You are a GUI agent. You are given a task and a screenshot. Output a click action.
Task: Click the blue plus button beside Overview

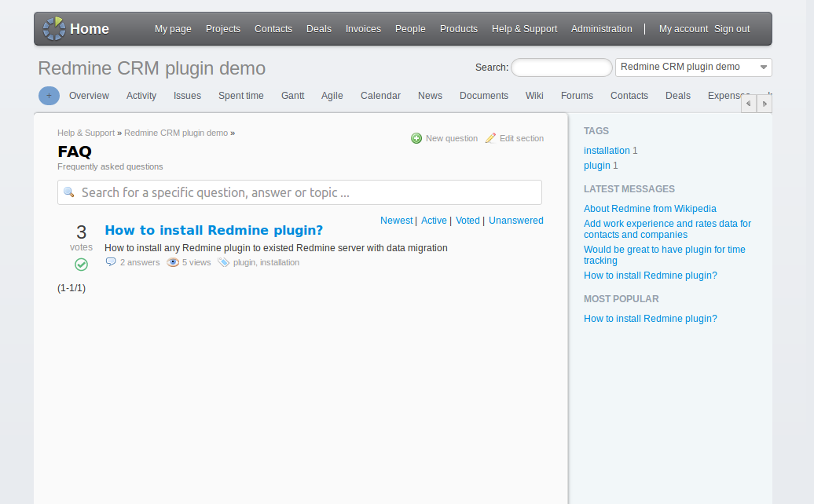[49, 96]
